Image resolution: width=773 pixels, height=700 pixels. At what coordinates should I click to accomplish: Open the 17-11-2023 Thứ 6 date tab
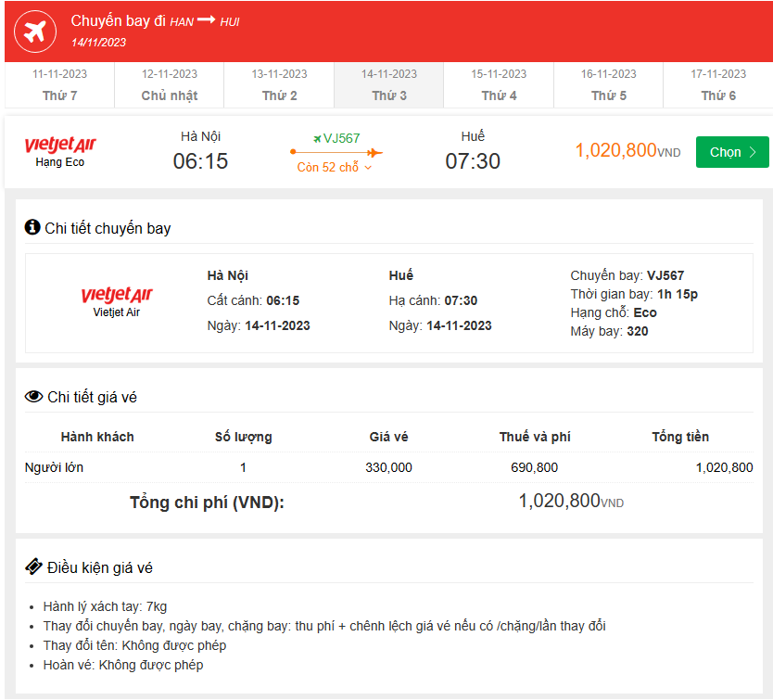pyautogui.click(x=718, y=84)
